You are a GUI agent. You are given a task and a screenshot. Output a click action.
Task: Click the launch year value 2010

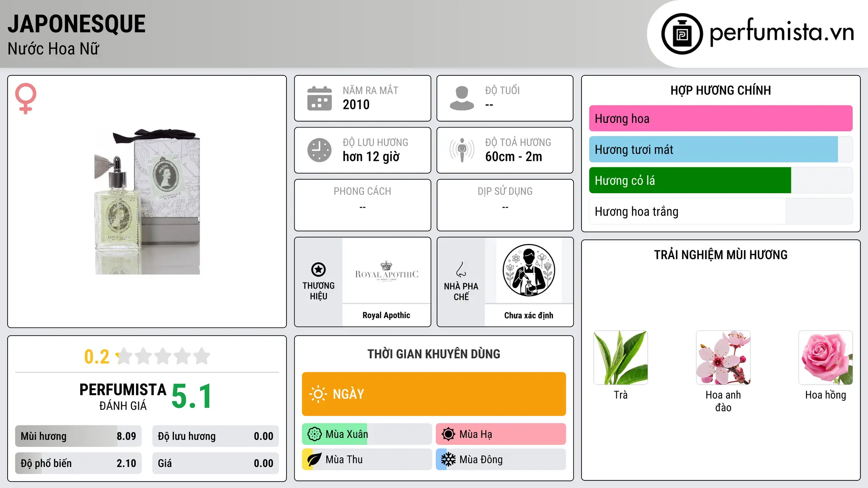[x=356, y=105]
